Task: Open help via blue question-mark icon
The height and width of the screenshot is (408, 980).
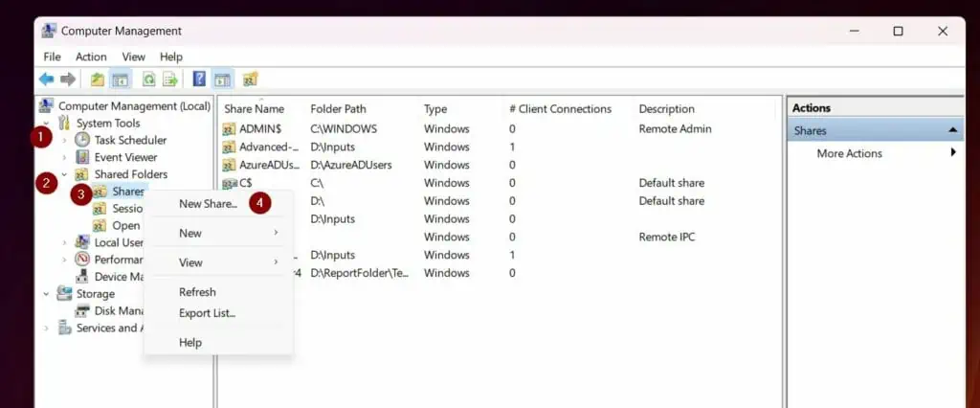Action: pyautogui.click(x=199, y=79)
